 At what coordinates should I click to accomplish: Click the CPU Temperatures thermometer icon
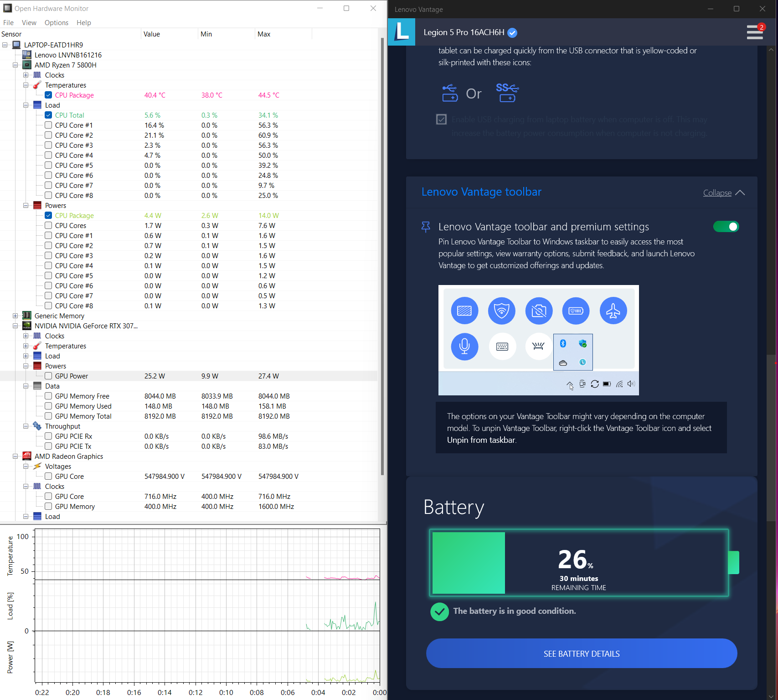point(37,85)
